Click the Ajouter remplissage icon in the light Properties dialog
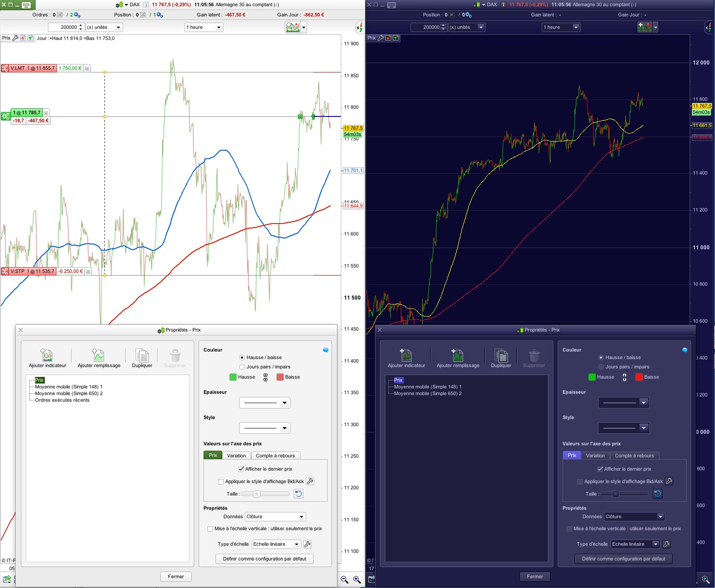715x588 pixels. [x=98, y=355]
